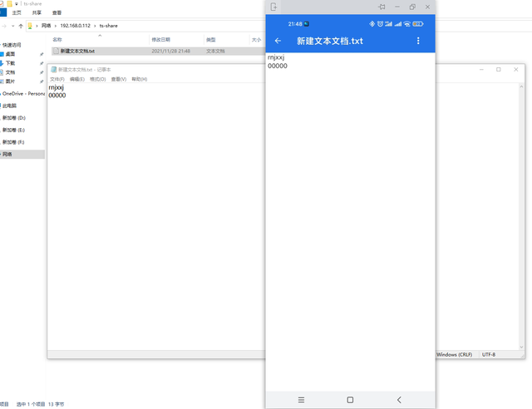The height and width of the screenshot is (409, 532).
Task: Expand the chevron after 192.168.0.112 in breadcrumb
Action: click(x=95, y=26)
